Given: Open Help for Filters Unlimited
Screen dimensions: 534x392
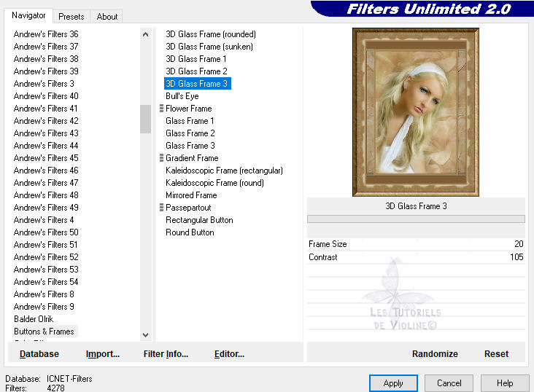Looking at the screenshot, I should point(505,383).
